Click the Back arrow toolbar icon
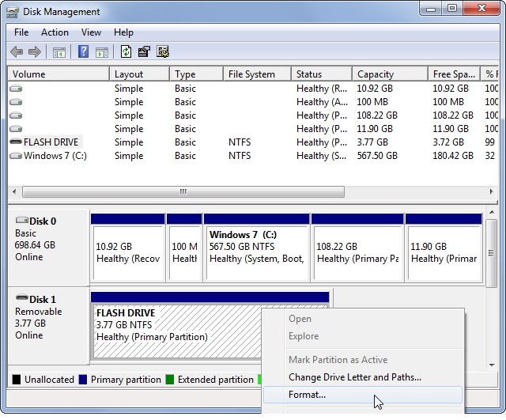The image size is (506, 420). click(17, 51)
